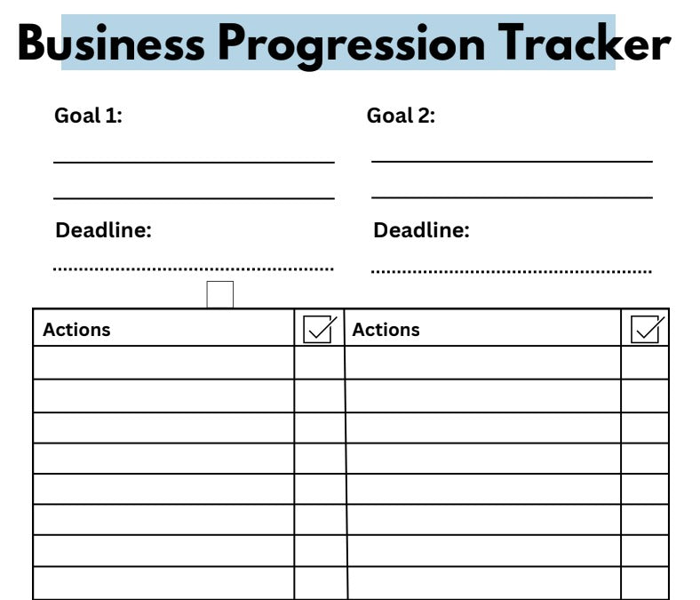The width and height of the screenshot is (700, 600).
Task: Check the box cell beside first right action row
Action: tap(645, 363)
